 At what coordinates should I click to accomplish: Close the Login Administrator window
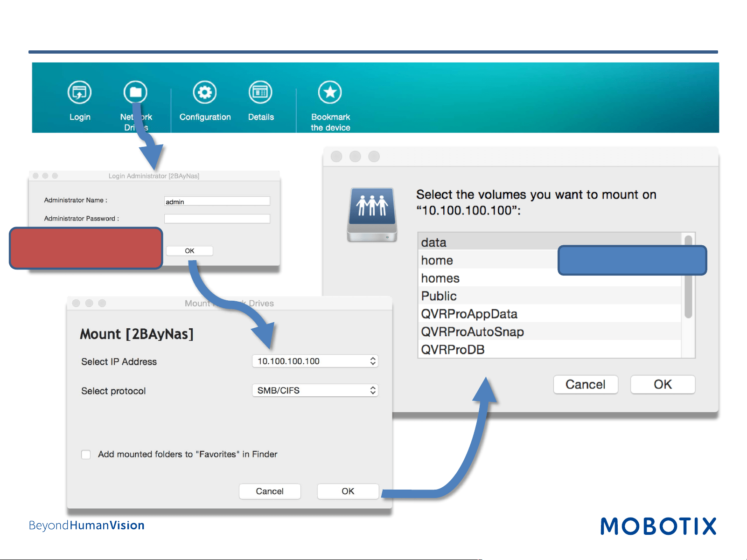(35, 176)
